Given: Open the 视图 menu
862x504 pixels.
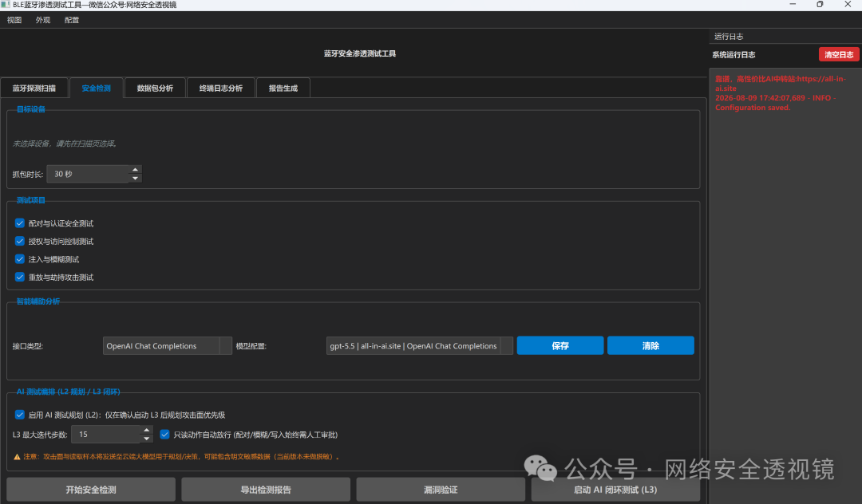Looking at the screenshot, I should [14, 20].
